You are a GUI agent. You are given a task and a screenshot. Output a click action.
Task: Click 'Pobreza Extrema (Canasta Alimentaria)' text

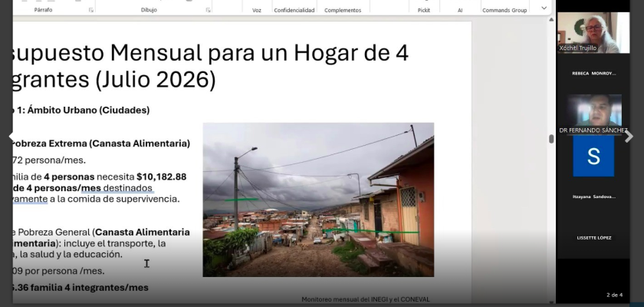[x=100, y=144]
